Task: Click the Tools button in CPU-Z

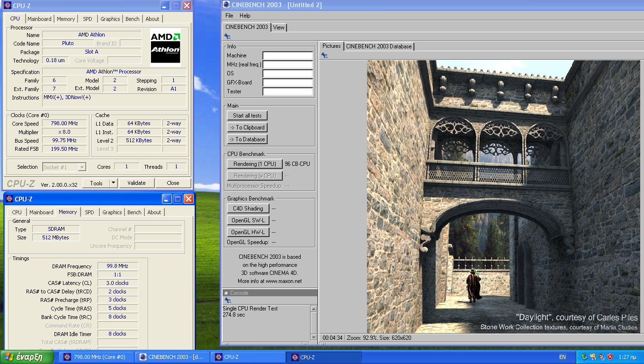Action: pos(96,183)
